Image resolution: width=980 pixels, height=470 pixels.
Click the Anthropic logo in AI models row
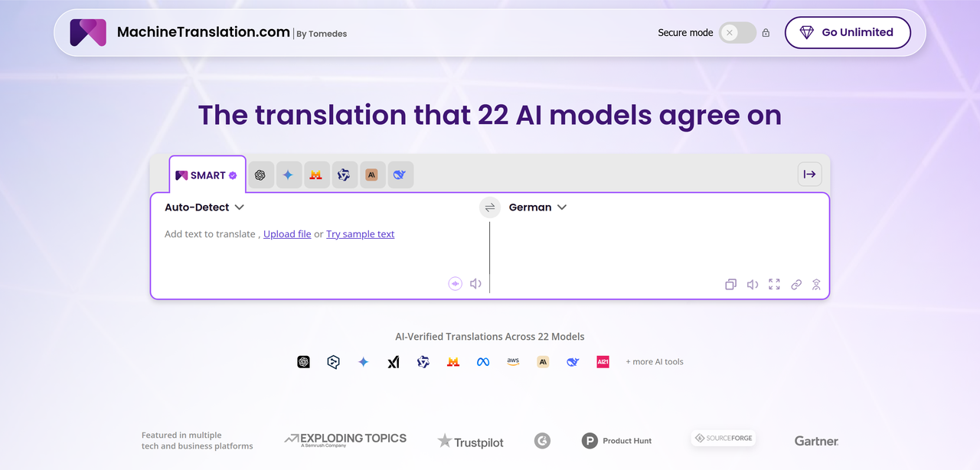pos(543,362)
